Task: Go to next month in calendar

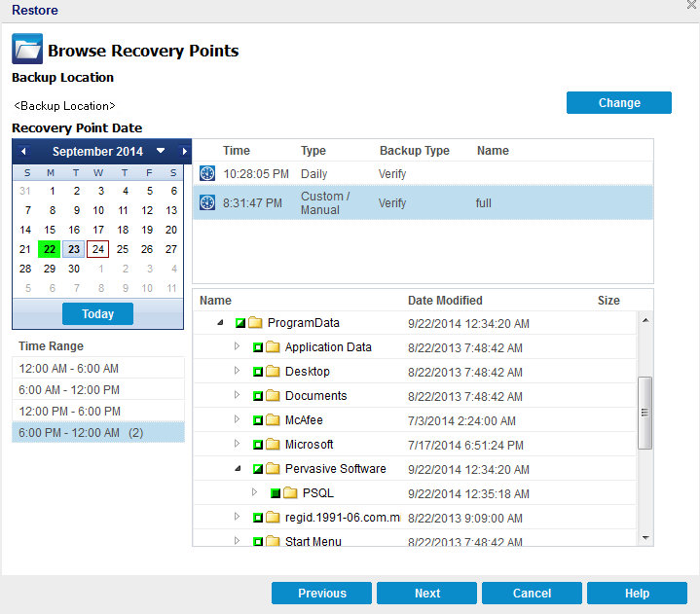Action: tap(184, 152)
